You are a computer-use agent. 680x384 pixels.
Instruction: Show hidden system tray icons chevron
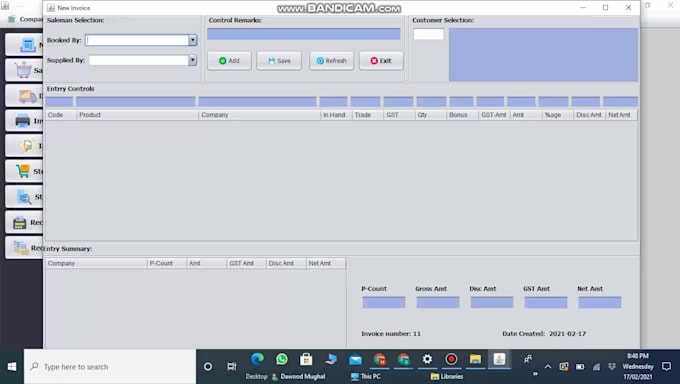548,367
